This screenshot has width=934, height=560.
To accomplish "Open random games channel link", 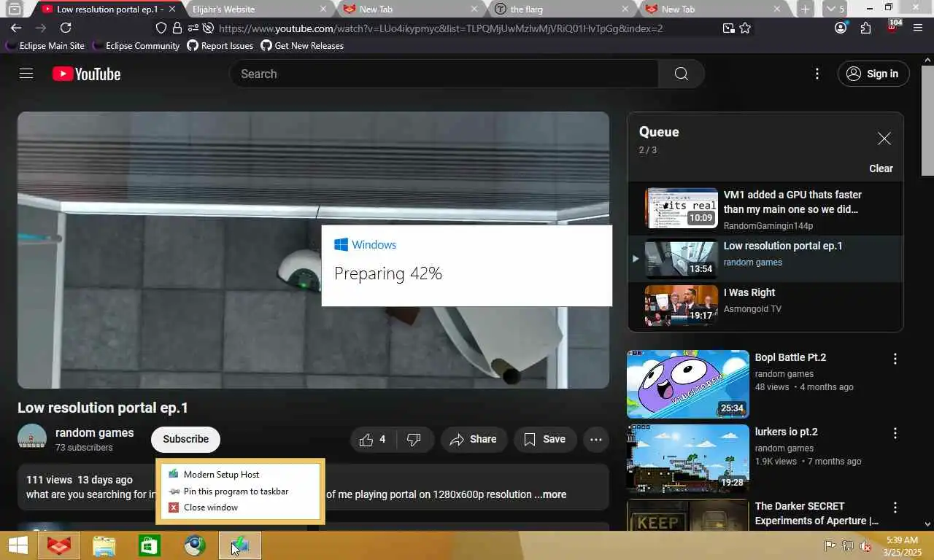I will (x=95, y=432).
